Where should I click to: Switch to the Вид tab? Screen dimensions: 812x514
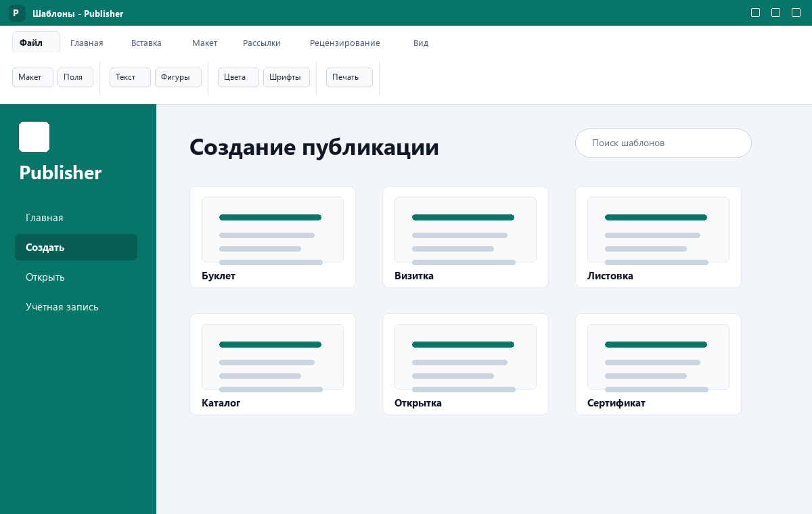(x=421, y=43)
